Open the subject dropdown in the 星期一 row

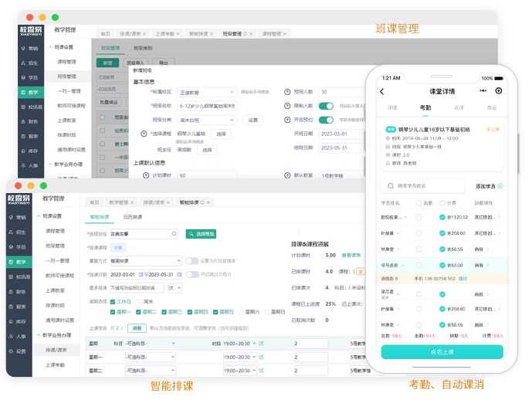tap(151, 357)
